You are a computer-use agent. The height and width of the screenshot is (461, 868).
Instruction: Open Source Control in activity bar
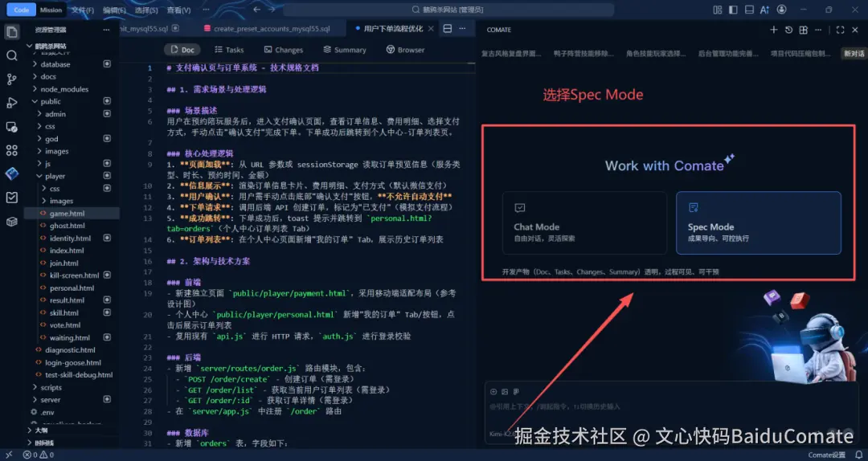coord(11,80)
